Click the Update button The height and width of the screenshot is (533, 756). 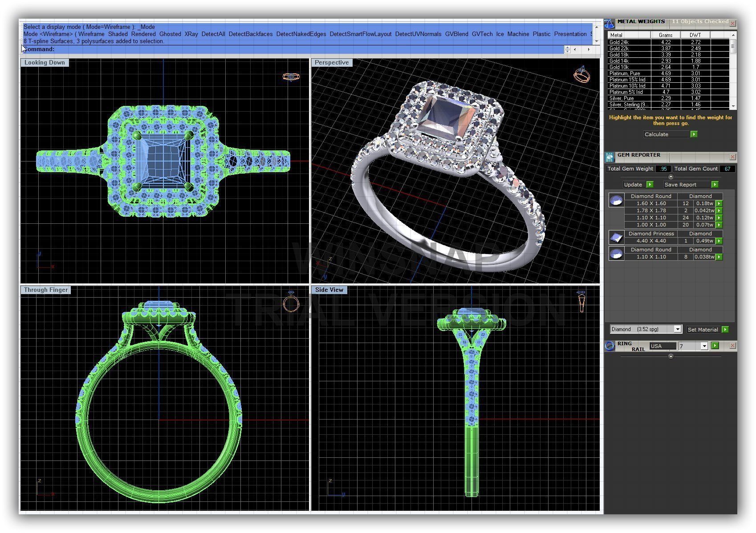634,184
